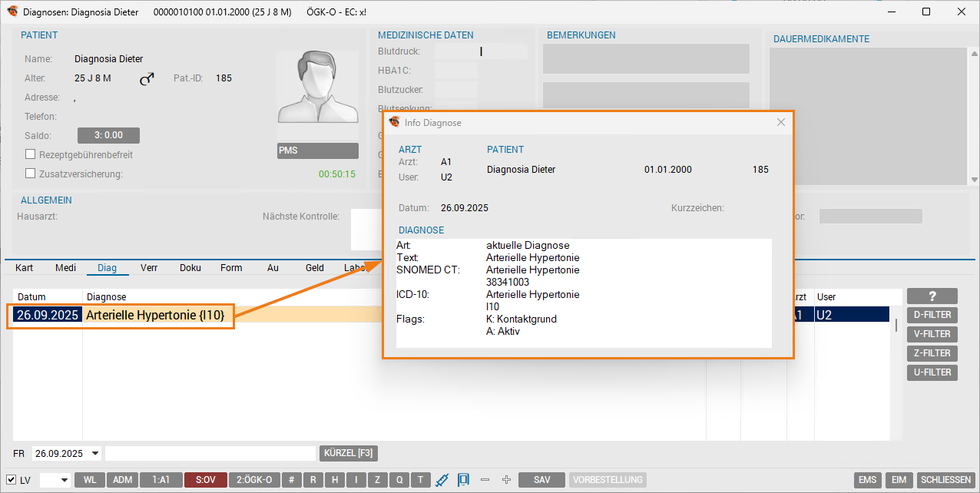Switch to the Medi tab

[65, 268]
